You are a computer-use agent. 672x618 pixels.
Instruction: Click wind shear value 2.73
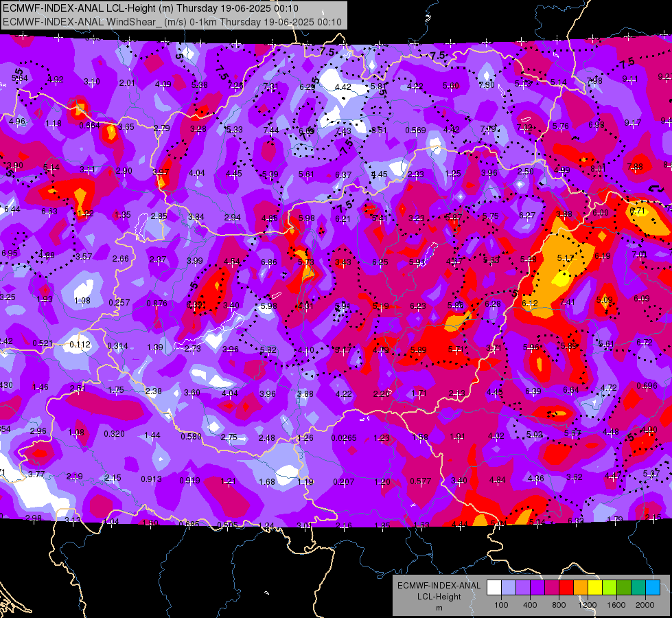point(192,348)
